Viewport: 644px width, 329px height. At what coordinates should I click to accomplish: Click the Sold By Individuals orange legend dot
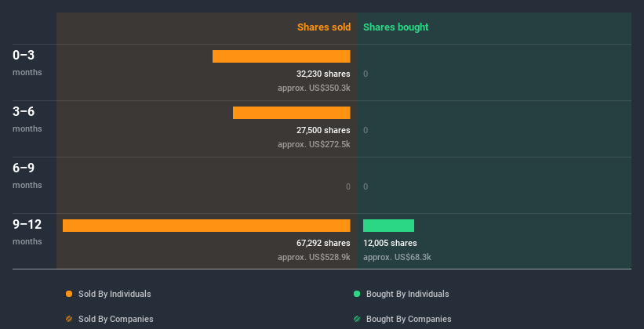[69, 294]
